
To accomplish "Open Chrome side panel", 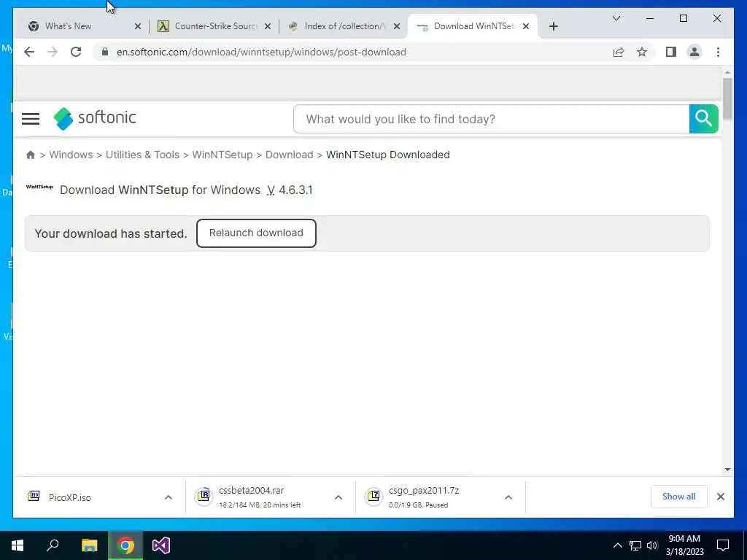I will 671,52.
